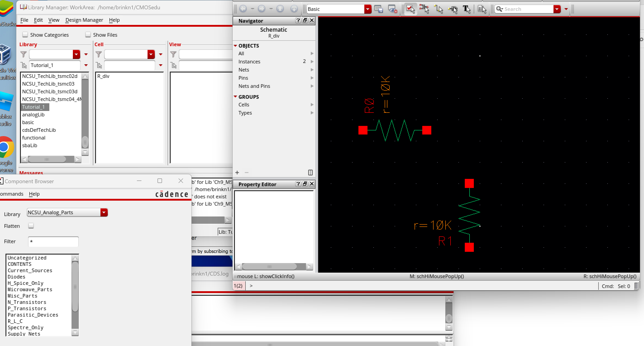Click the enabled select-all-objects filter icon
Viewport: 644px width, 346px height.
[410, 9]
